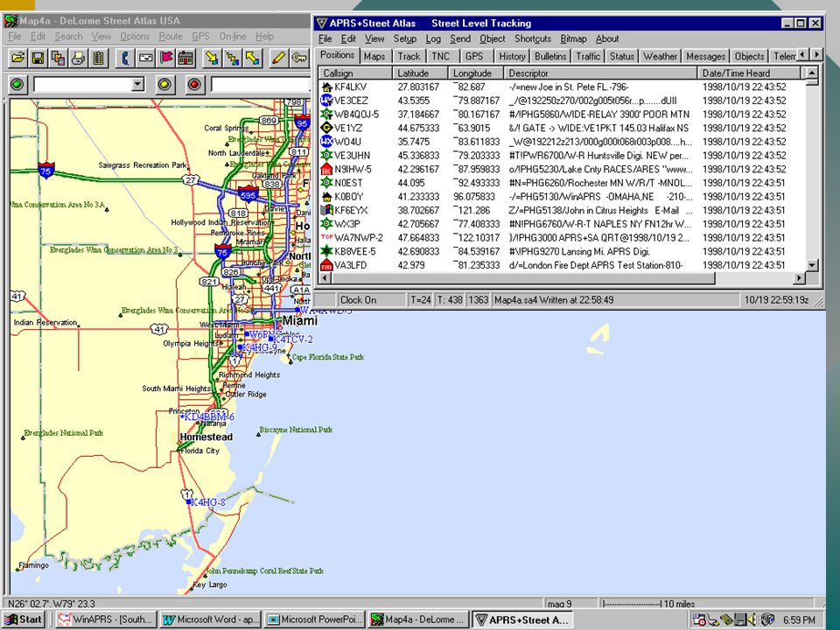Click the house icon in Street Atlas toolbar
This screenshot has width=840, height=630.
coord(185,58)
